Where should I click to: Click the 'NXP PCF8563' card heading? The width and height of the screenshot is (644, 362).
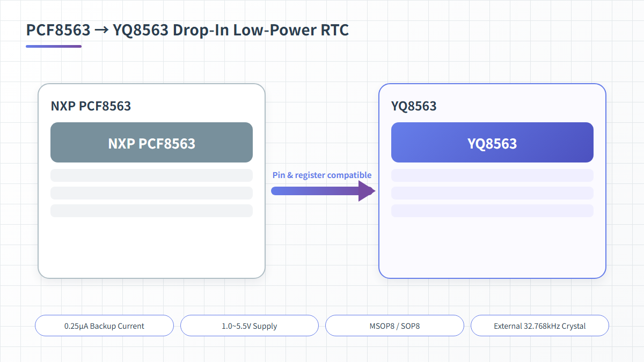pos(91,106)
